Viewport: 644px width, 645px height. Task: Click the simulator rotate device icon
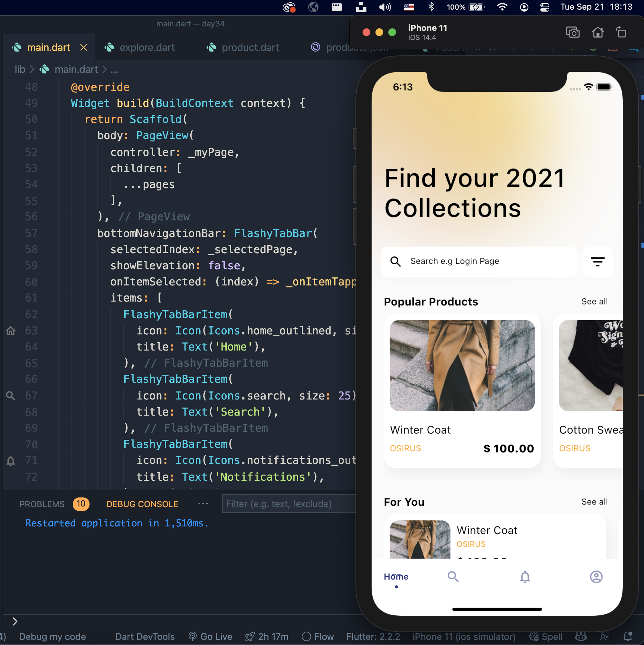(x=621, y=33)
